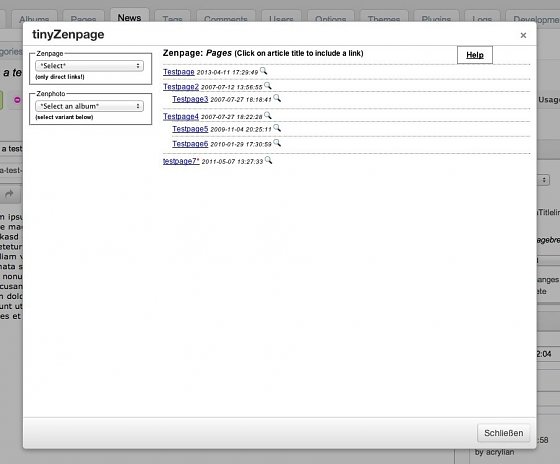
Task: Click the Testpage3 link
Action: (x=190, y=99)
